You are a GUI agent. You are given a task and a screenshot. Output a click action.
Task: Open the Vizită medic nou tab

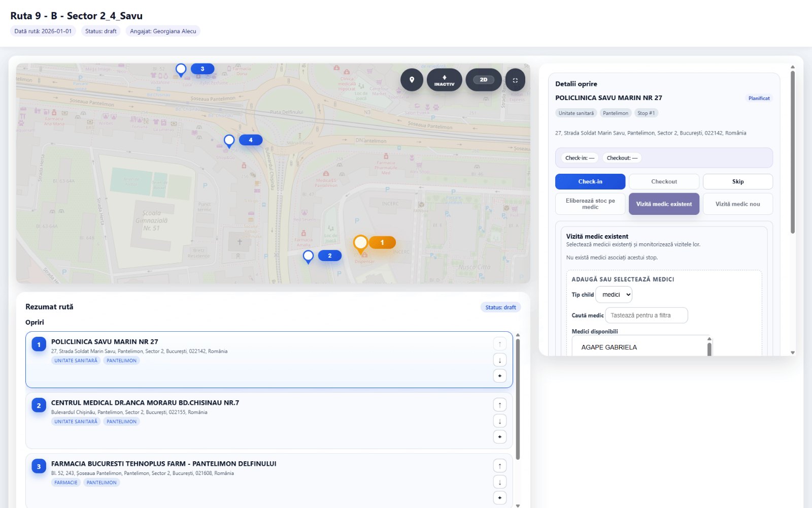click(738, 204)
